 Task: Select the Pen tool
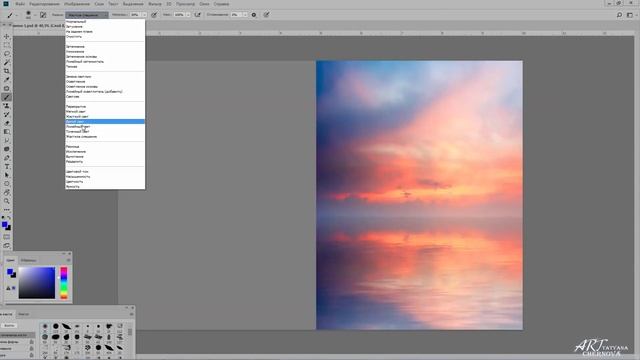pos(7,158)
